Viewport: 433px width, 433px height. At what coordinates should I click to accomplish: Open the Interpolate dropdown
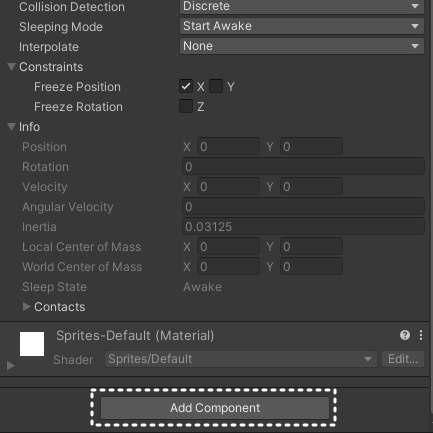[302, 46]
